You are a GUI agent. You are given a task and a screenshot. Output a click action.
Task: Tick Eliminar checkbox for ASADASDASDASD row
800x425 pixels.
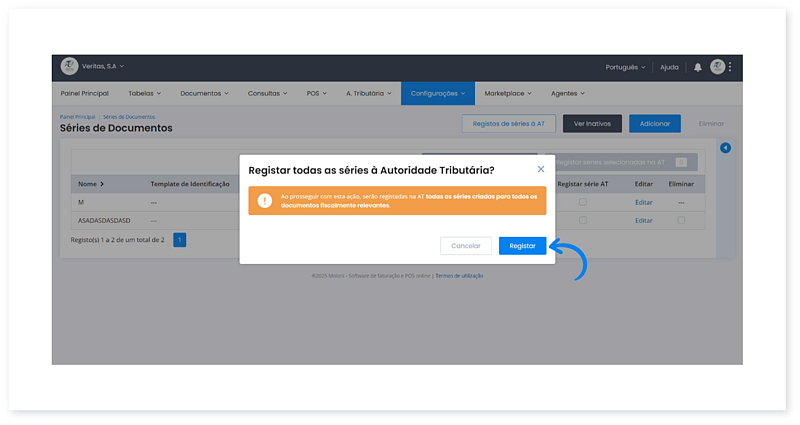coord(680,220)
